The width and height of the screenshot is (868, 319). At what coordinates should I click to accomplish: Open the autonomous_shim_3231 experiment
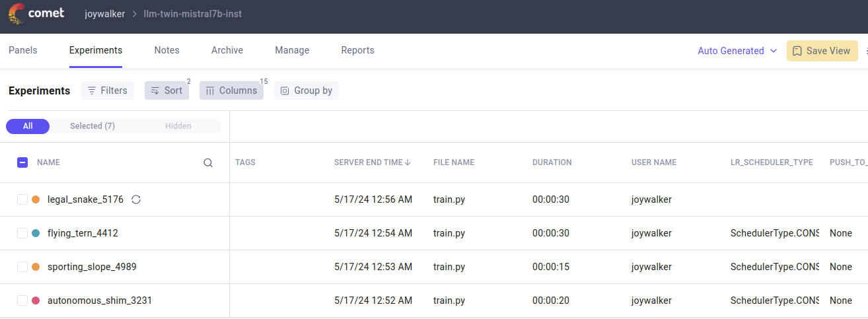(100, 301)
